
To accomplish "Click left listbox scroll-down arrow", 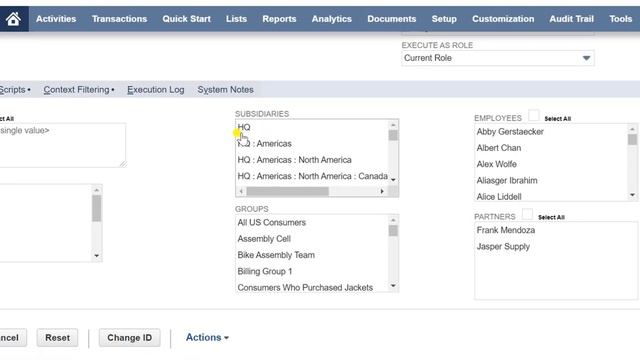I will tap(96, 256).
